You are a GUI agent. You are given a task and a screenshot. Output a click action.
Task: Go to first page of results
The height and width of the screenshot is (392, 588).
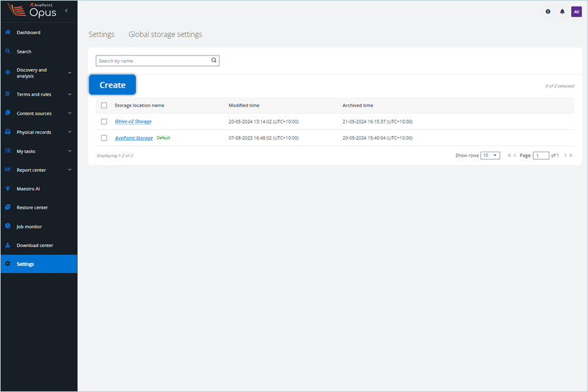coord(509,155)
